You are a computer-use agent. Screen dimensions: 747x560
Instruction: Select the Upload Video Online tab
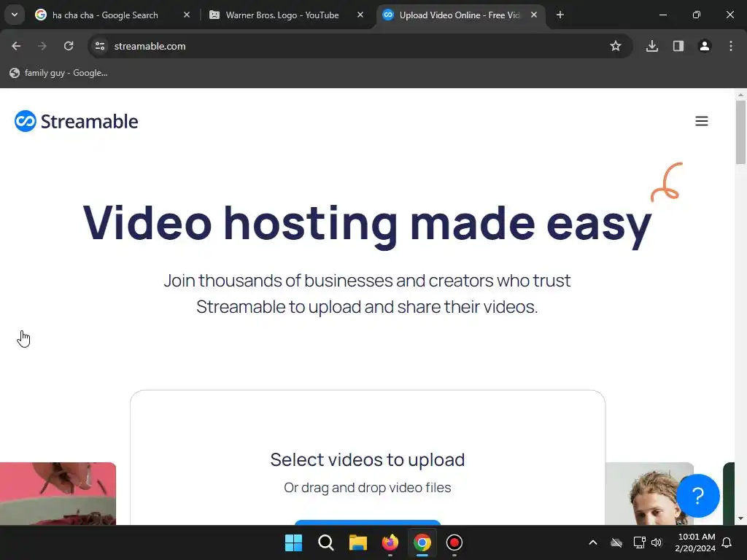[461, 15]
